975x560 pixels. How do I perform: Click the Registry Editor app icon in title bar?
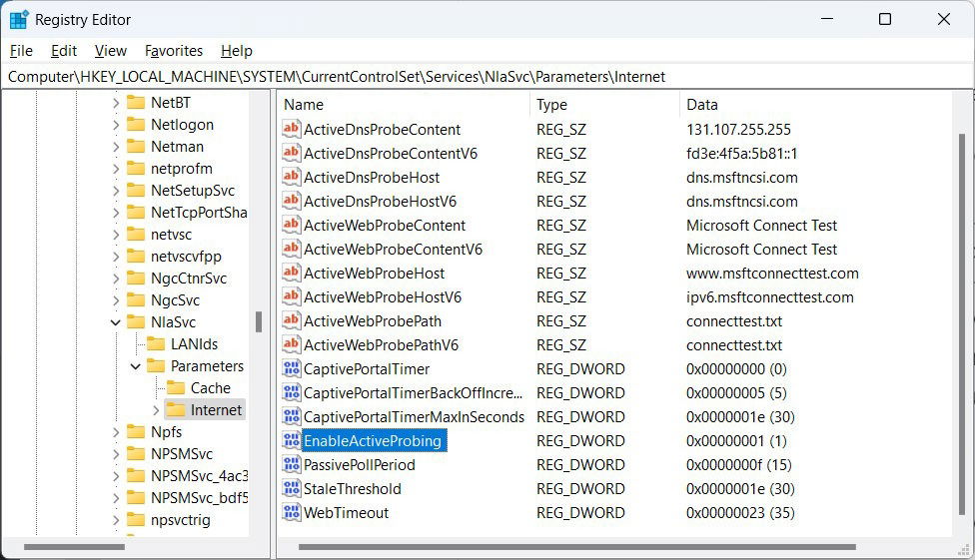[x=19, y=19]
